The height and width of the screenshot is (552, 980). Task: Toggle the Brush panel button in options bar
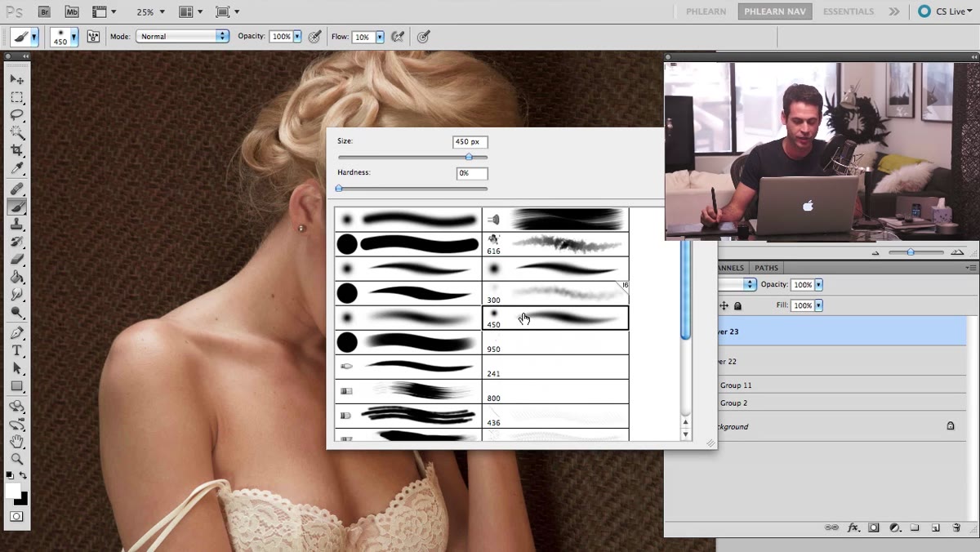pyautogui.click(x=93, y=37)
